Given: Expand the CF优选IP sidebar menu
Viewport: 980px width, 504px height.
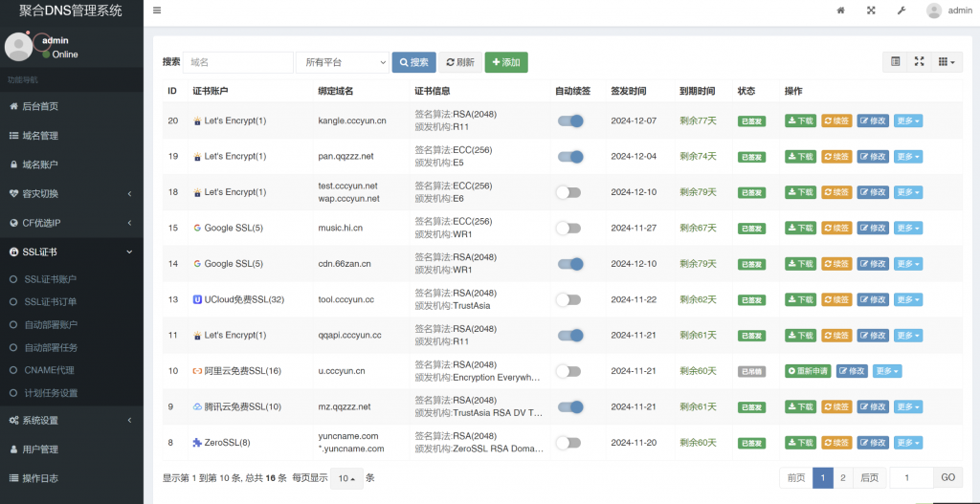Looking at the screenshot, I should (72, 223).
